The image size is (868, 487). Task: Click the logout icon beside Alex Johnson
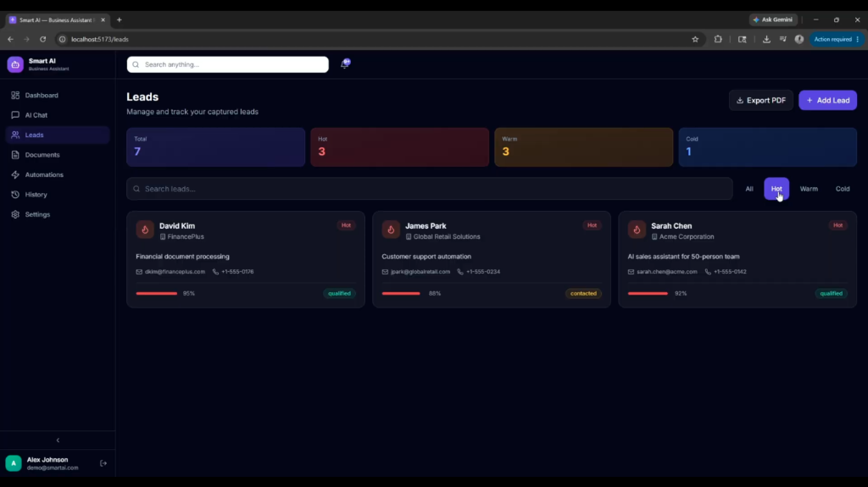click(103, 463)
